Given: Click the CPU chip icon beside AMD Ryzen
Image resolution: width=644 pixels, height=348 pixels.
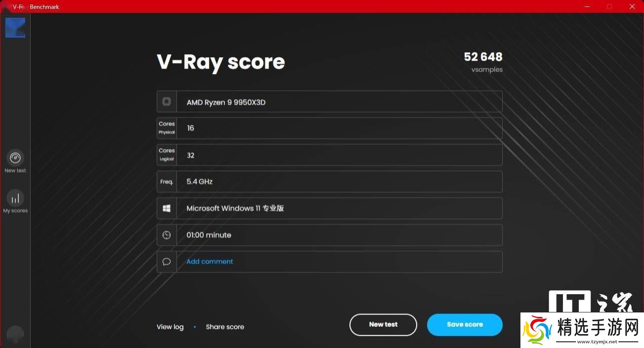Looking at the screenshot, I should (167, 102).
